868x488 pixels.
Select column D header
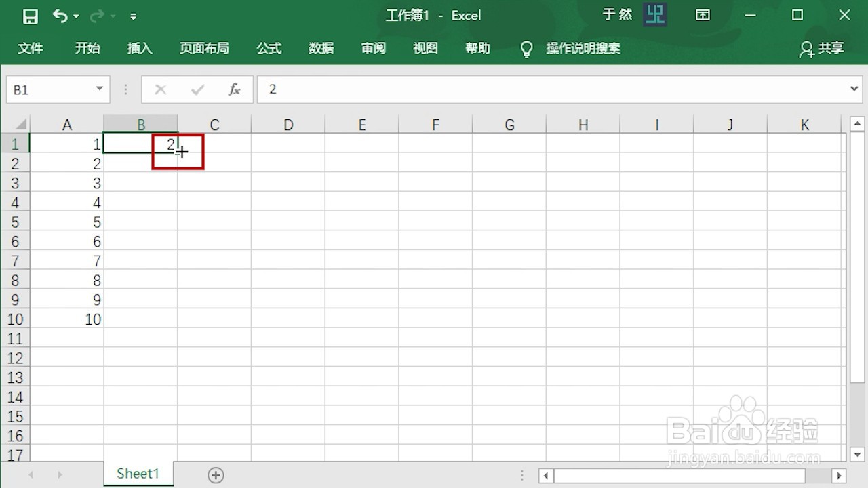click(x=288, y=124)
